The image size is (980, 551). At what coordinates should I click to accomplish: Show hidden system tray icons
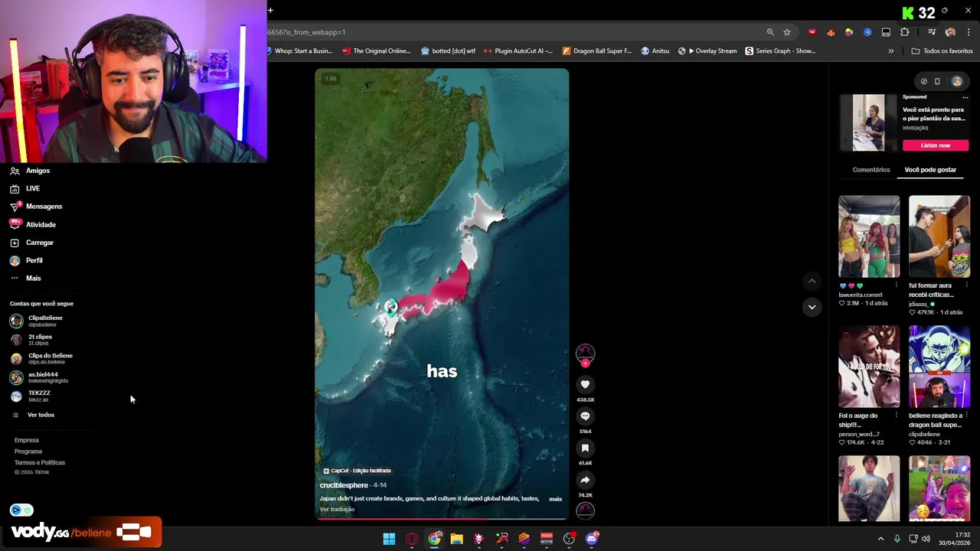click(x=880, y=539)
